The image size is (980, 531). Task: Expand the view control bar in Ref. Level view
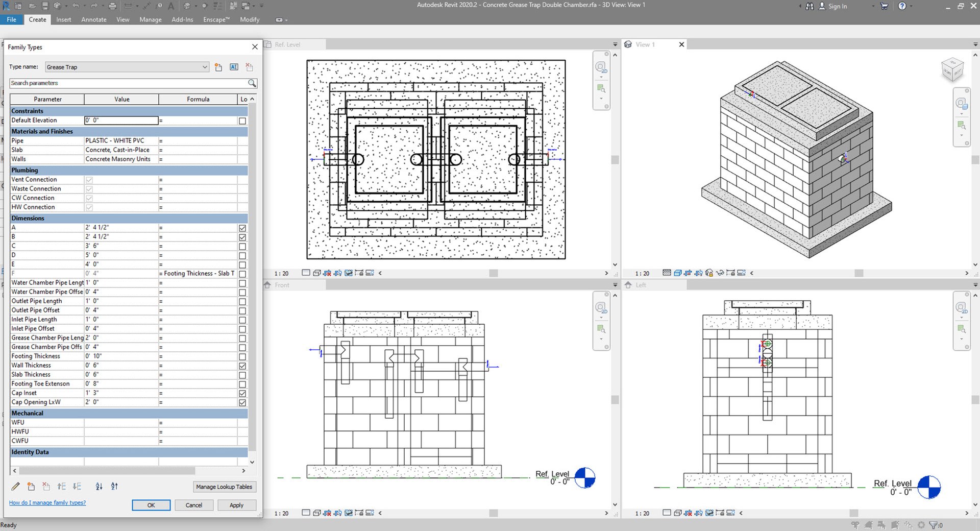point(380,273)
